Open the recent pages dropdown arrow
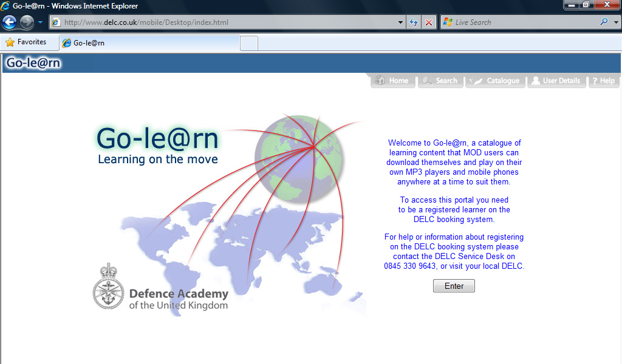 [x=40, y=22]
